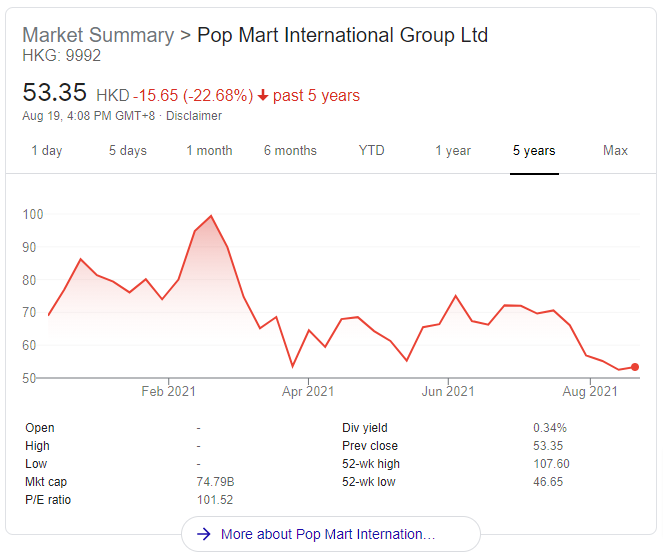
Task: Click the Div yield label
Action: click(x=365, y=428)
